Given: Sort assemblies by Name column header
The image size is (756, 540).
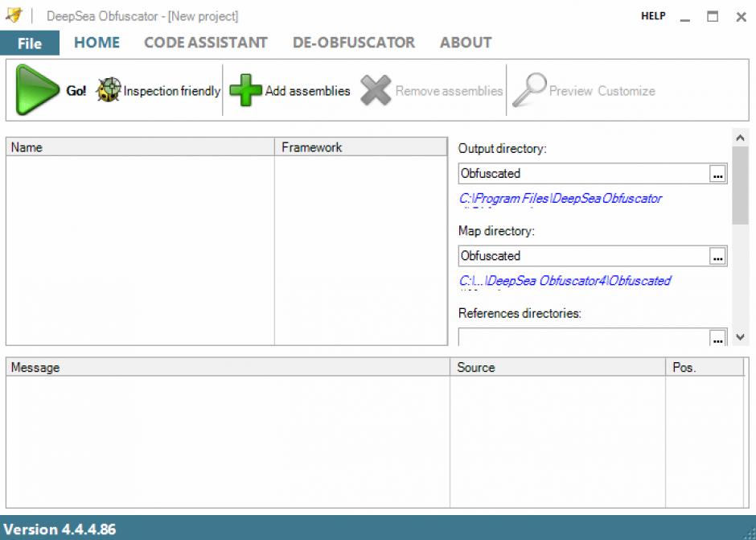Looking at the screenshot, I should point(140,147).
